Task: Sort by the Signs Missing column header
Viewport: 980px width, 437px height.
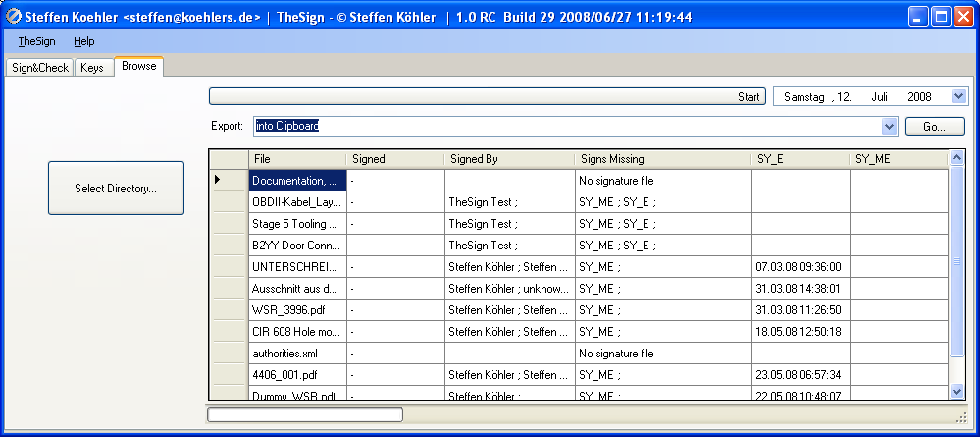Action: 662,158
